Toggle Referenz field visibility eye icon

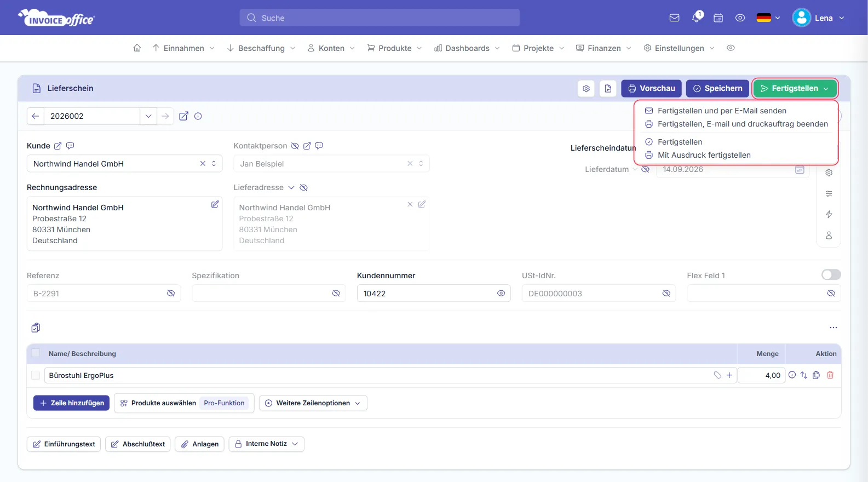click(171, 294)
